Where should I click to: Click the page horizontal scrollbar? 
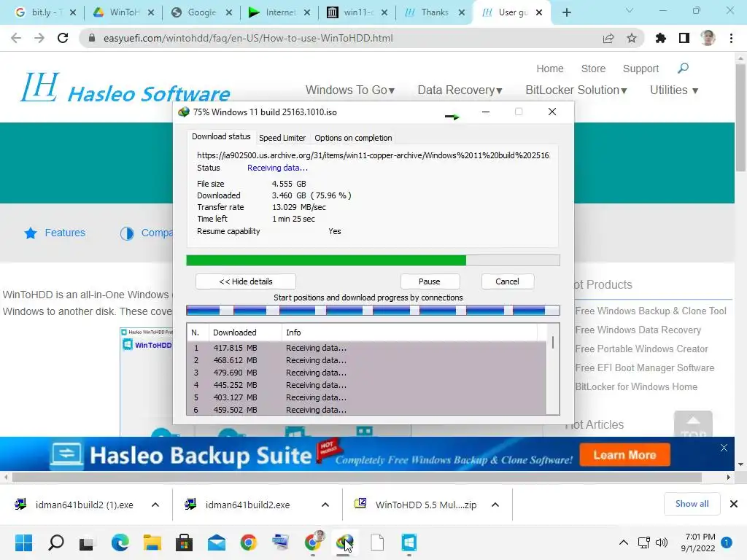(x=356, y=477)
